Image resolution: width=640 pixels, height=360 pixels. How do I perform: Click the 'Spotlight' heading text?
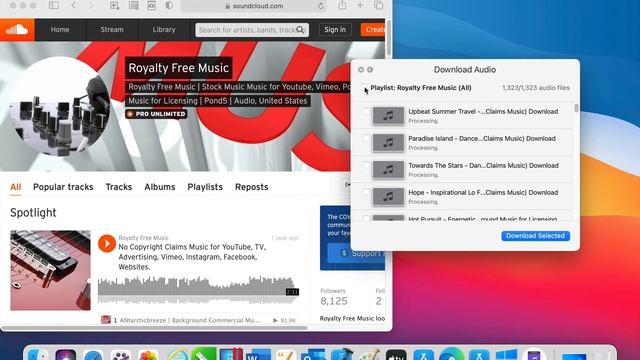pyautogui.click(x=33, y=213)
